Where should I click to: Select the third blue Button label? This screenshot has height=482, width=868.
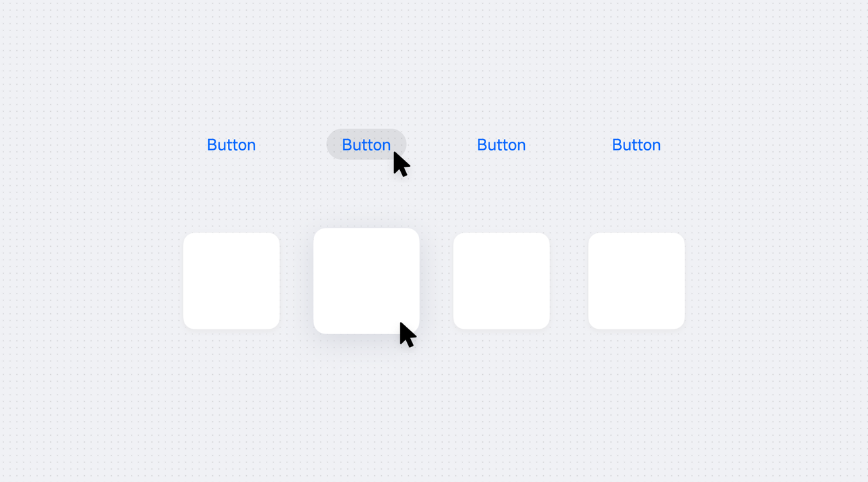(x=501, y=145)
